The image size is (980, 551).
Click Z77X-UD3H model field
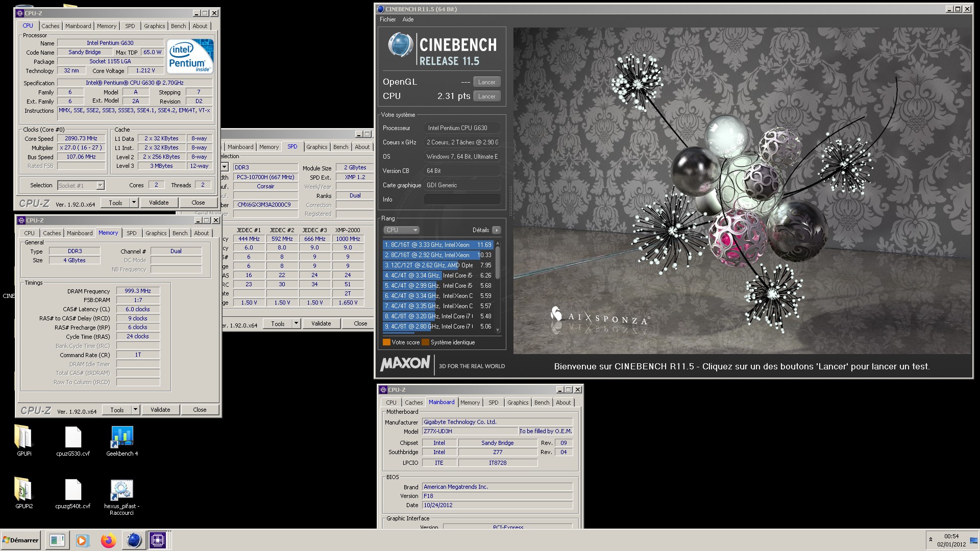pyautogui.click(x=470, y=431)
